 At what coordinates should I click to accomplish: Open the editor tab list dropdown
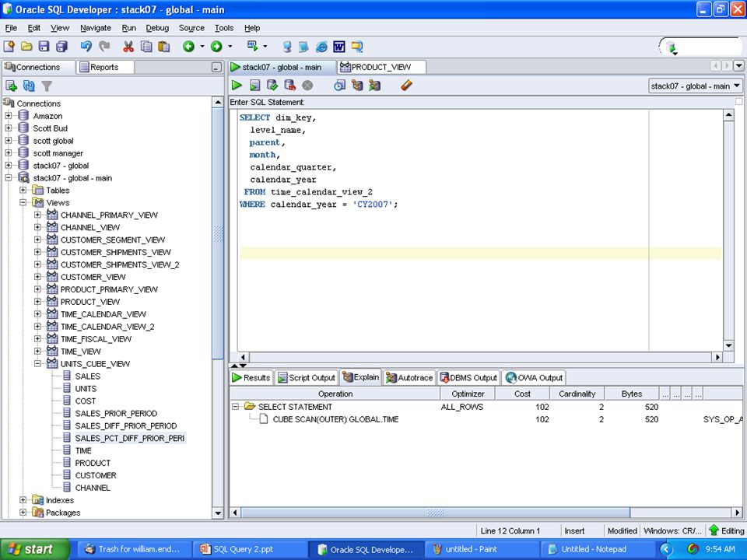point(738,65)
